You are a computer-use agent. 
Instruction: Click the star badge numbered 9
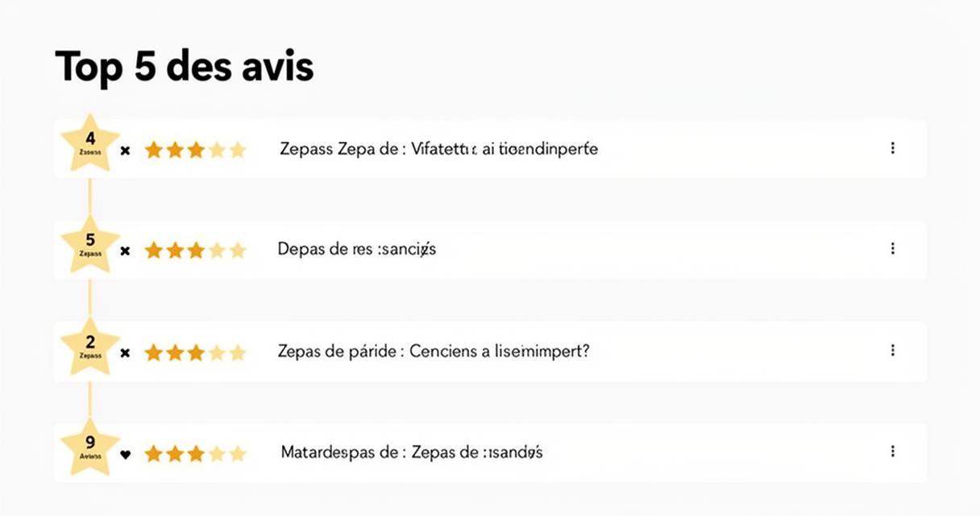90,447
